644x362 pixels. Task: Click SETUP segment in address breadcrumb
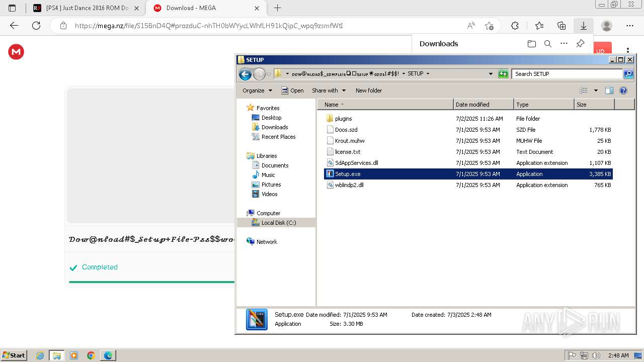pos(416,73)
